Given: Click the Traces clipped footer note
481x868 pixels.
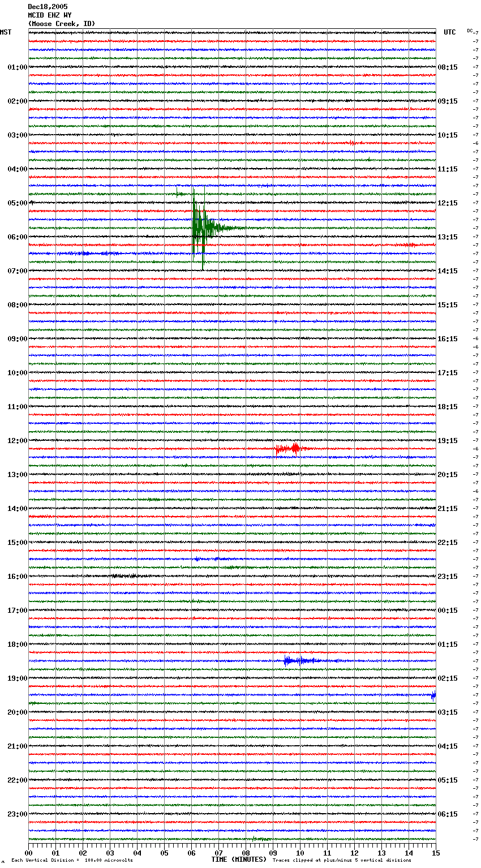Looking at the screenshot, I should pyautogui.click(x=342, y=860).
